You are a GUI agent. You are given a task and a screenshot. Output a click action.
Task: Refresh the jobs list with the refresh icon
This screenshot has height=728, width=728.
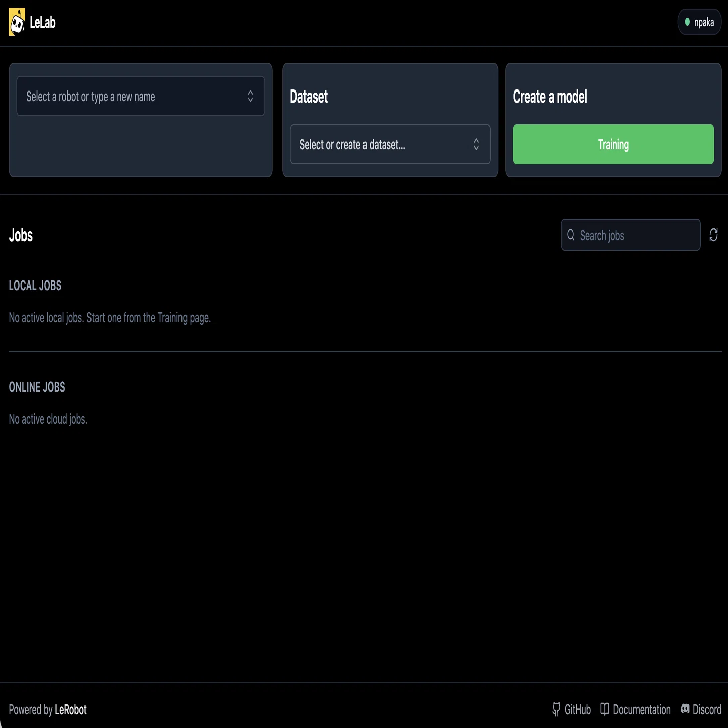click(713, 235)
